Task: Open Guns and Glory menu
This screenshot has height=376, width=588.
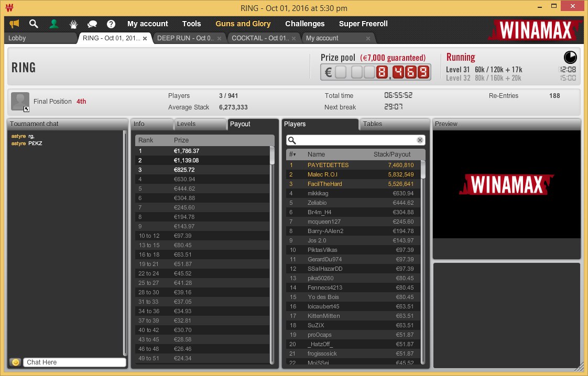Action: [243, 24]
